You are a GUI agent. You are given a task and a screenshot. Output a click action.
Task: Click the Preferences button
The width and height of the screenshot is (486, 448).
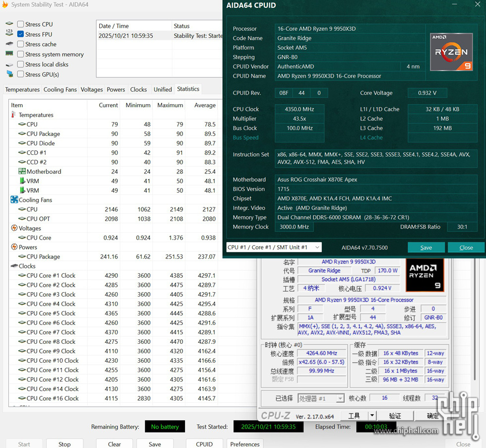(x=245, y=444)
